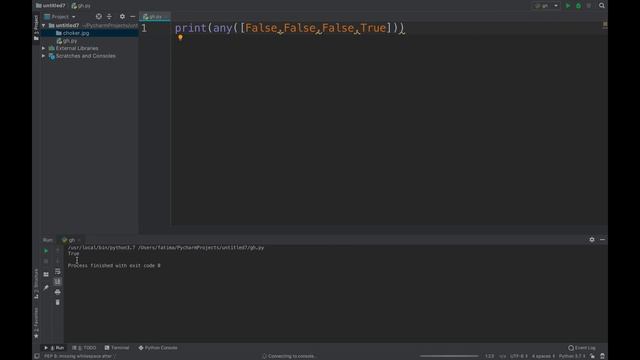Select the gh tab in Run panel
Image resolution: width=640 pixels, height=360 pixels.
point(71,240)
